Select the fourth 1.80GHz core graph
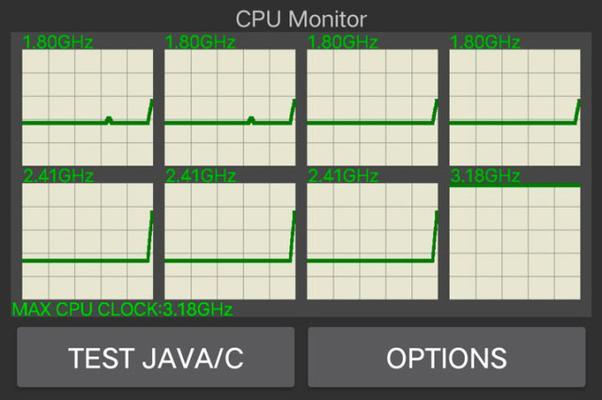This screenshot has width=602, height=400. point(515,107)
